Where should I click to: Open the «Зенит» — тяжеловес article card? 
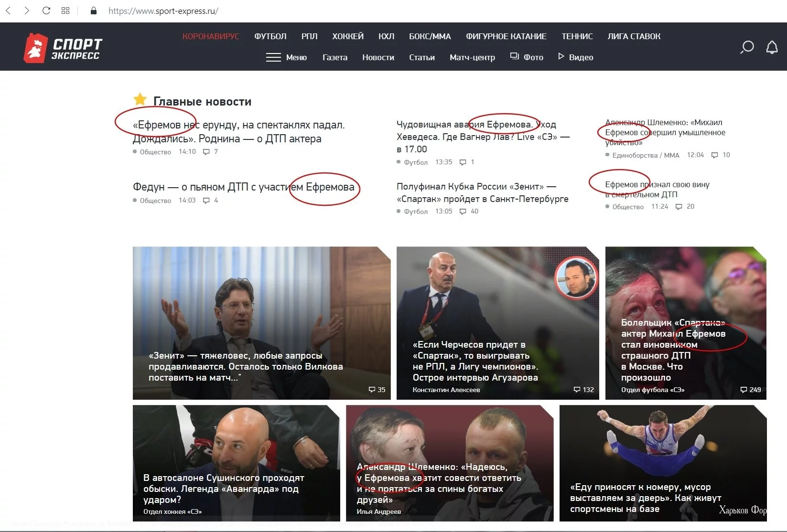click(261, 323)
